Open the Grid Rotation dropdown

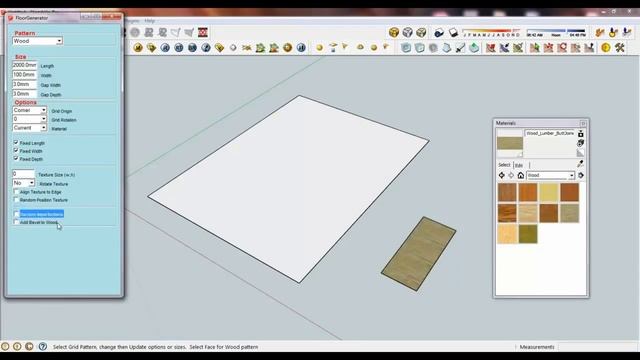click(x=29, y=119)
